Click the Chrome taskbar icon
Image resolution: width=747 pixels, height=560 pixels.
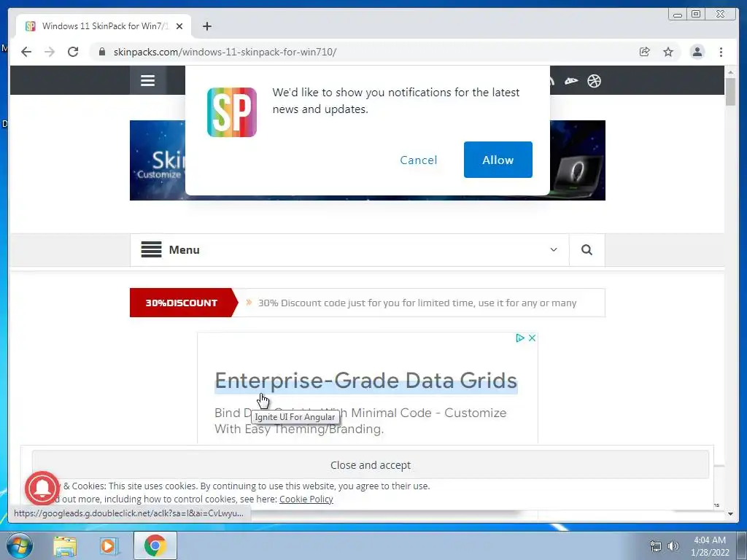click(x=155, y=545)
